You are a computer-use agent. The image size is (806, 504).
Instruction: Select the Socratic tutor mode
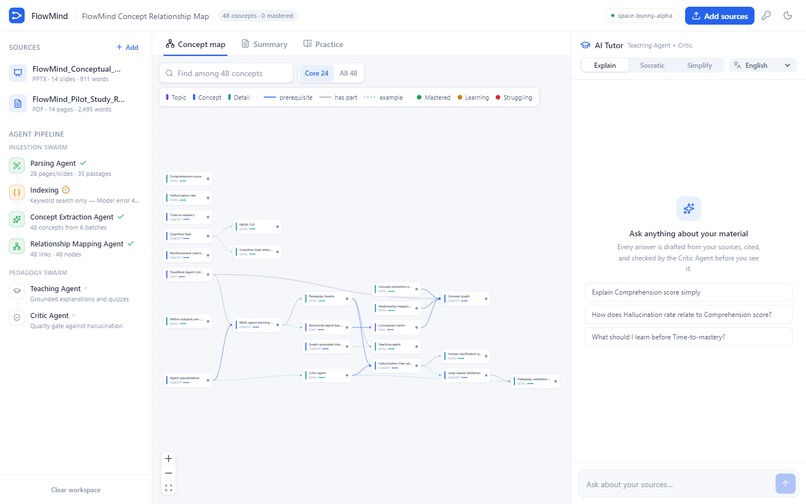652,65
